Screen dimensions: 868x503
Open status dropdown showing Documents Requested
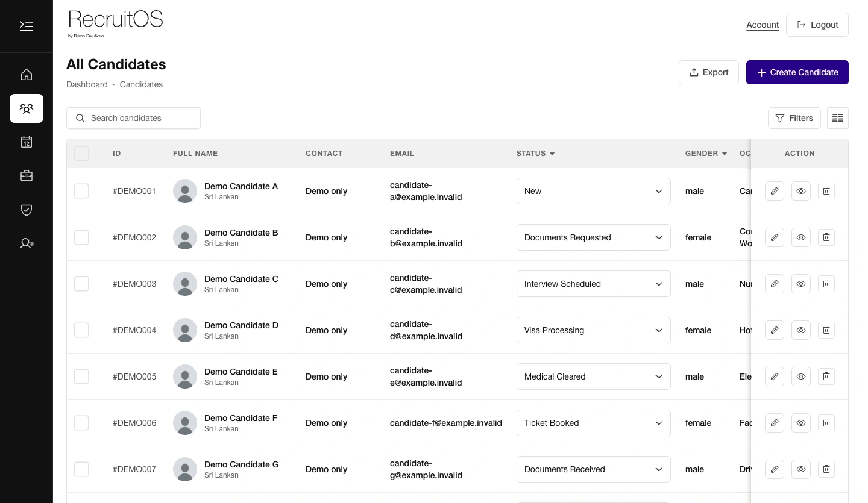point(594,237)
